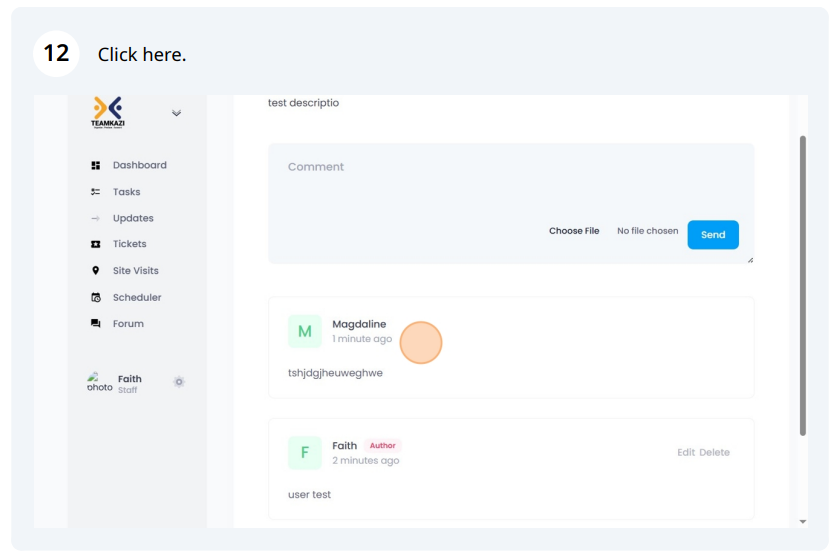Viewport: 835px width, 554px height.
Task: Click the Tasks checklist icon
Action: click(x=96, y=192)
